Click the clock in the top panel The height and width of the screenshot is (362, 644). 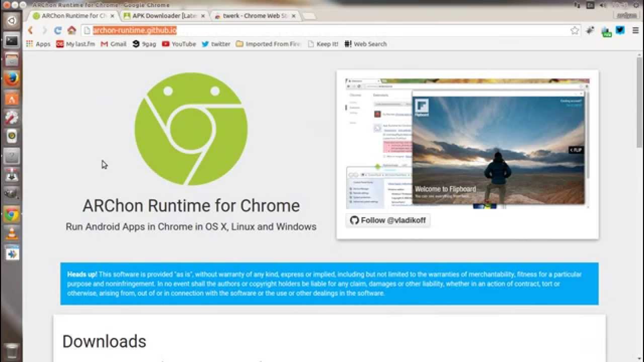620,5
